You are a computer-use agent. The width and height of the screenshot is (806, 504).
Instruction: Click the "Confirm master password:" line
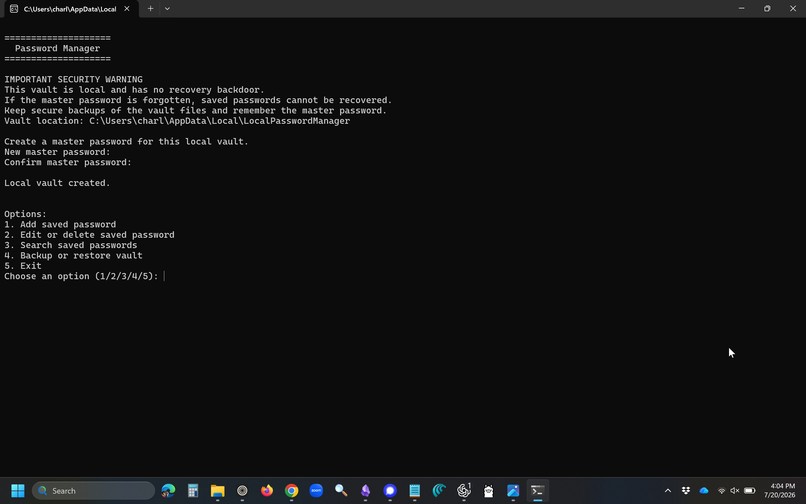tap(68, 162)
